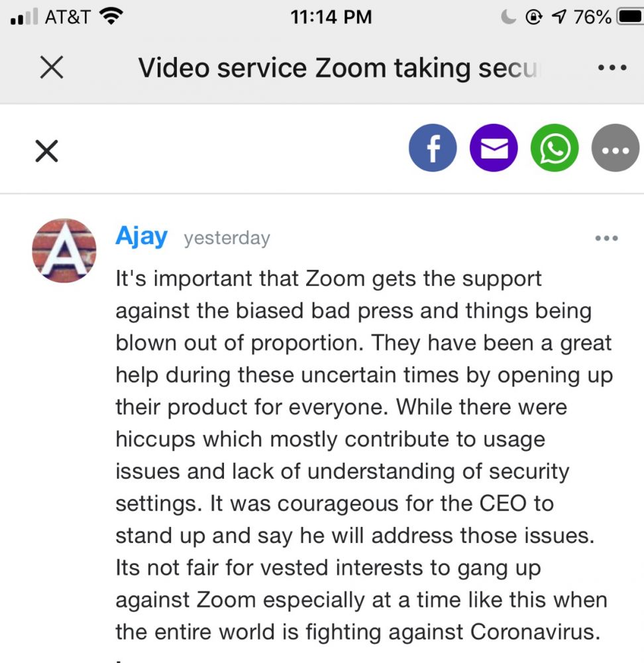Screen dimensions: 644x663
Task: Open the browser header three-dot menu
Action: coord(612,68)
